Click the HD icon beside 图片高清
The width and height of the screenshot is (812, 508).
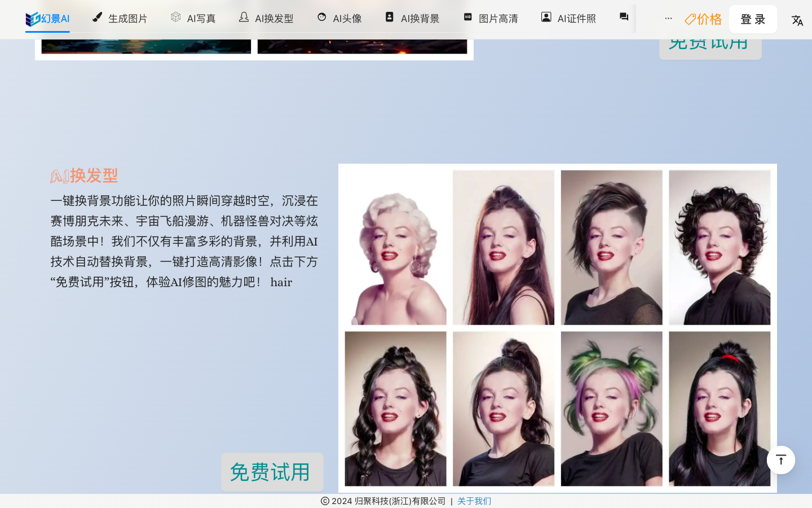[x=468, y=17]
